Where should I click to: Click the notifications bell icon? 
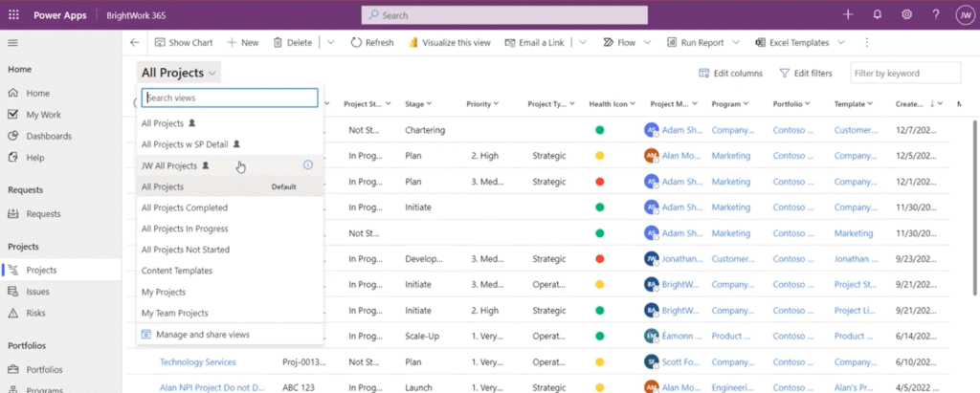point(877,14)
